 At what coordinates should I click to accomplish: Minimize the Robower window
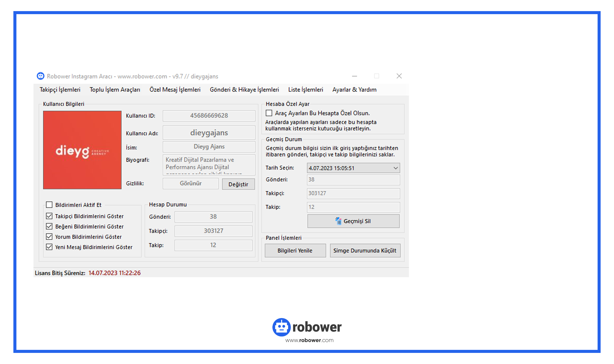point(354,76)
